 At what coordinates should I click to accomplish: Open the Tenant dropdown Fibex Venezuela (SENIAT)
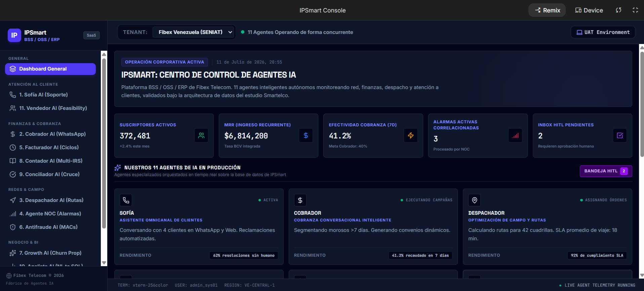tap(194, 32)
